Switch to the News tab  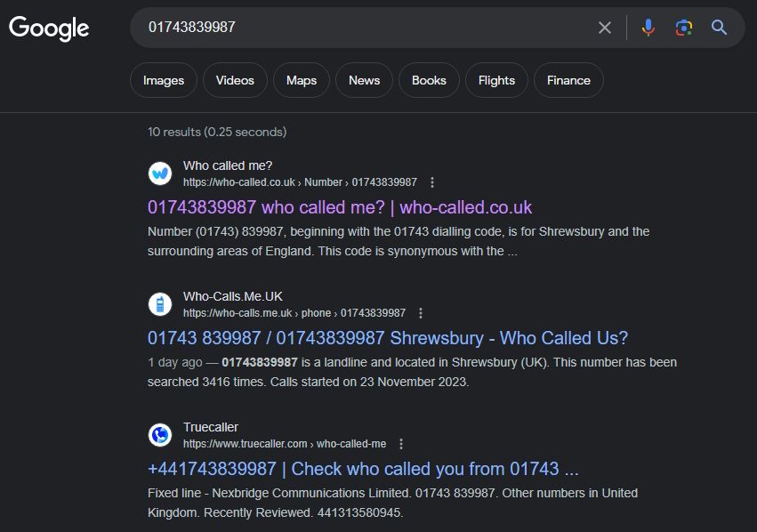[x=364, y=80]
